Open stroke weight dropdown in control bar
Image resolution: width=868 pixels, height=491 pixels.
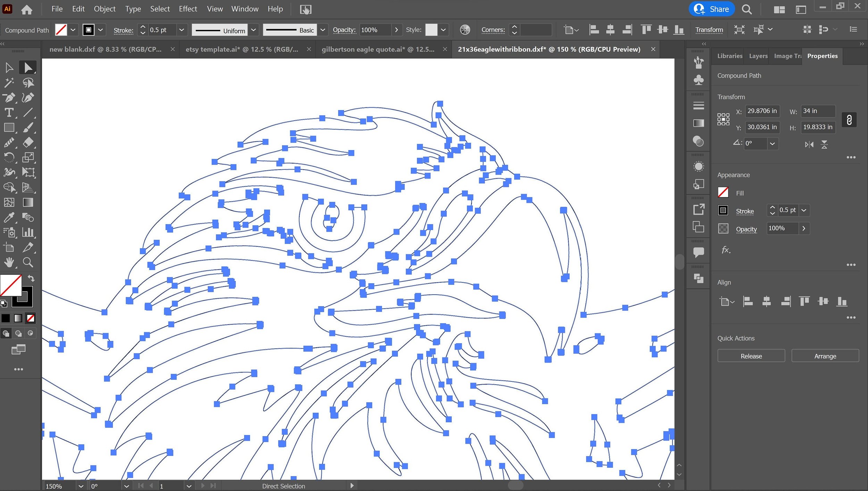pos(182,30)
